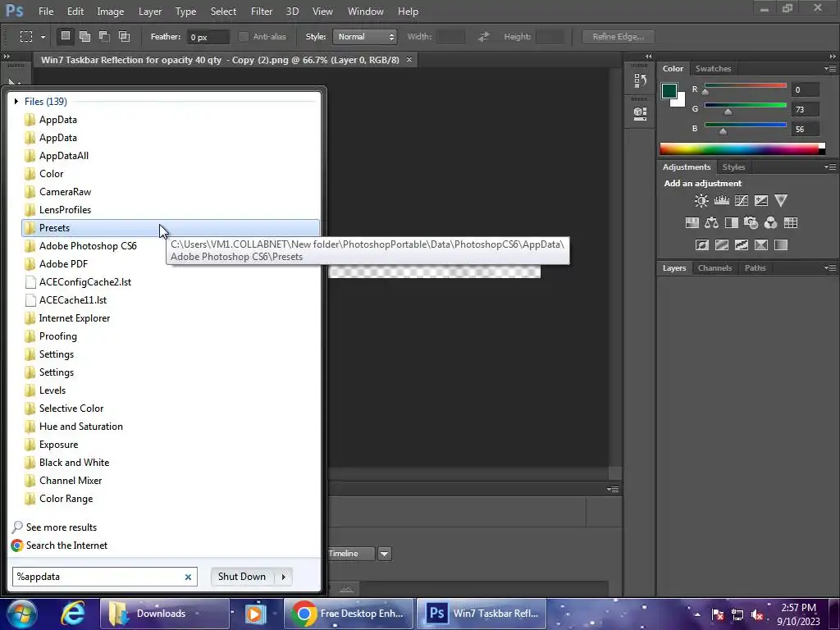The image size is (840, 630).
Task: Open the Timeline panel flyout menu
Action: (613, 489)
